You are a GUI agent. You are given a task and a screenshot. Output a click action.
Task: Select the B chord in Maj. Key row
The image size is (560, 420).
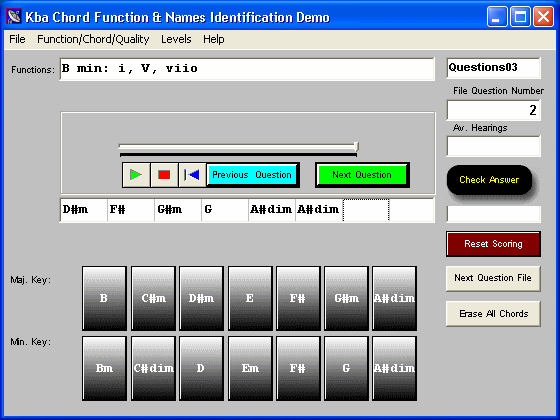(x=104, y=298)
